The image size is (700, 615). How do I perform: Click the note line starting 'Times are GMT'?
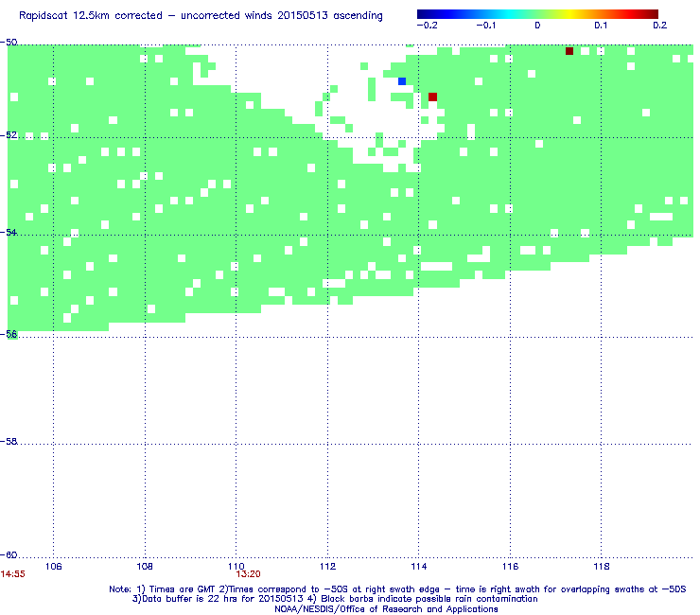tap(397, 589)
